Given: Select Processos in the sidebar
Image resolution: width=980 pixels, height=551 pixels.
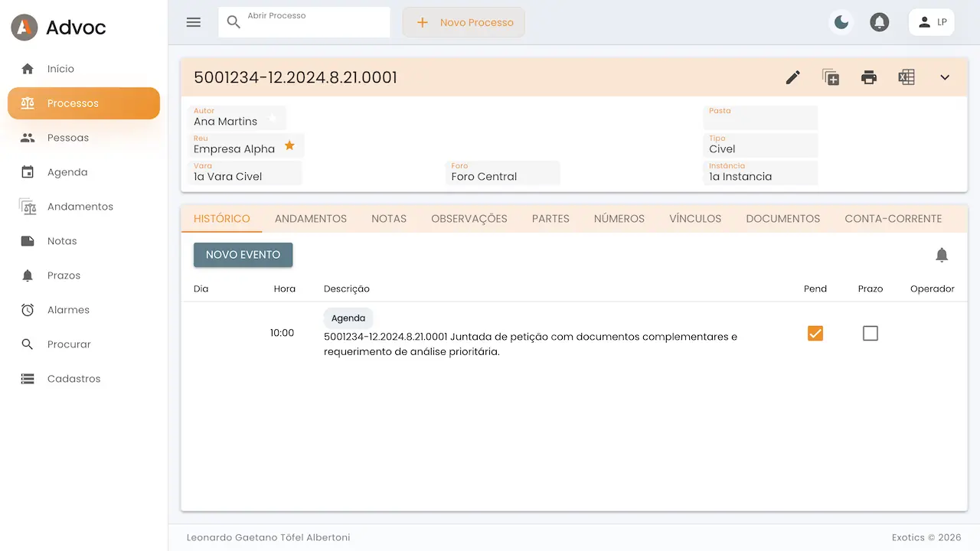Looking at the screenshot, I should (84, 103).
